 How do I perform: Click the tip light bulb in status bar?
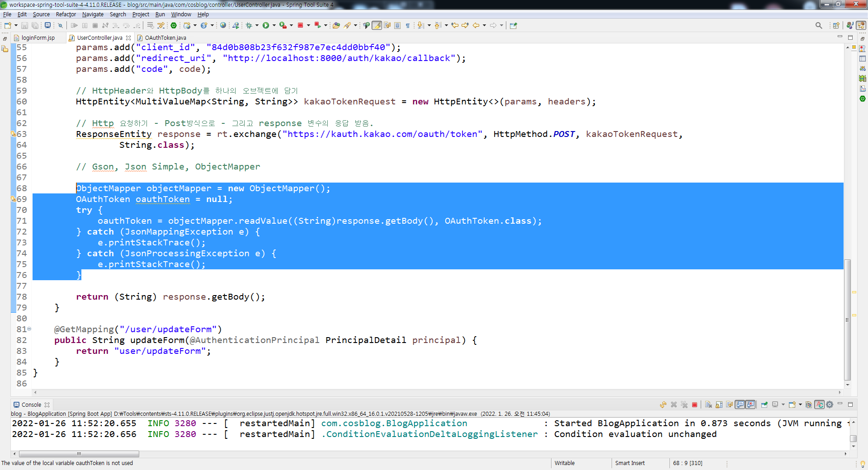click(x=863, y=464)
